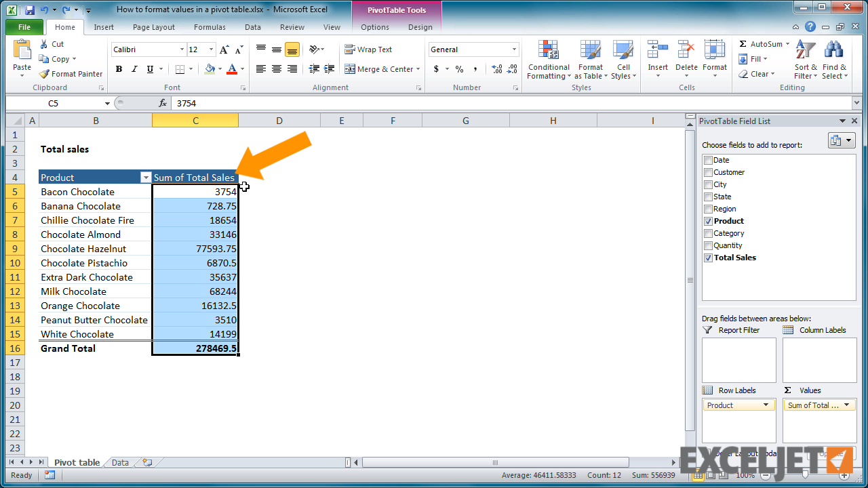Apply Percent Style number format

[460, 70]
